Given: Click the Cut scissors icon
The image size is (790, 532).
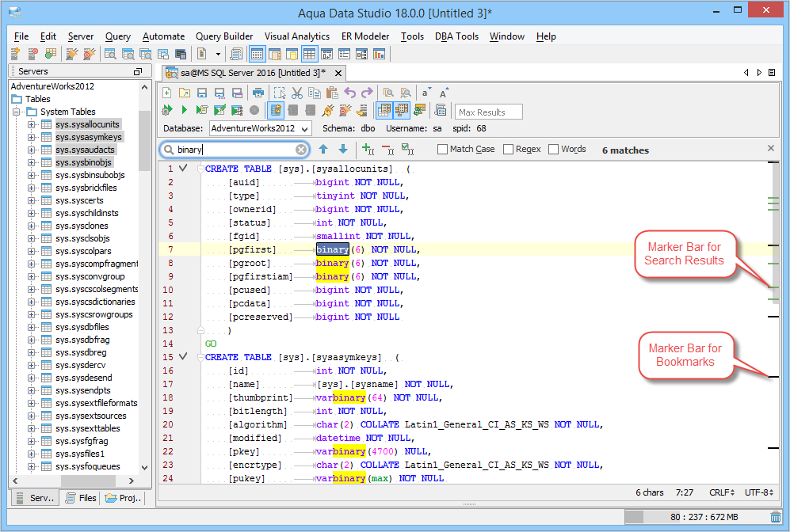Looking at the screenshot, I should [x=297, y=93].
